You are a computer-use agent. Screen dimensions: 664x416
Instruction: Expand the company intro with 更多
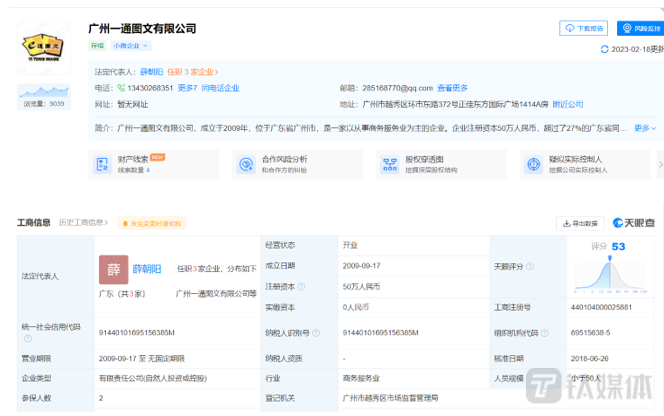point(643,128)
